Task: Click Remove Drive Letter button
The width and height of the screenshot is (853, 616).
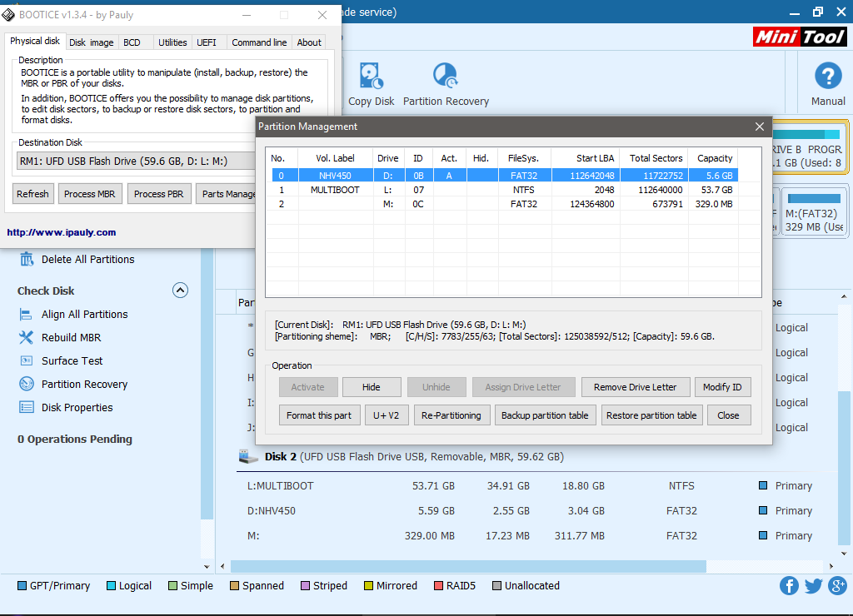Action: click(x=636, y=387)
